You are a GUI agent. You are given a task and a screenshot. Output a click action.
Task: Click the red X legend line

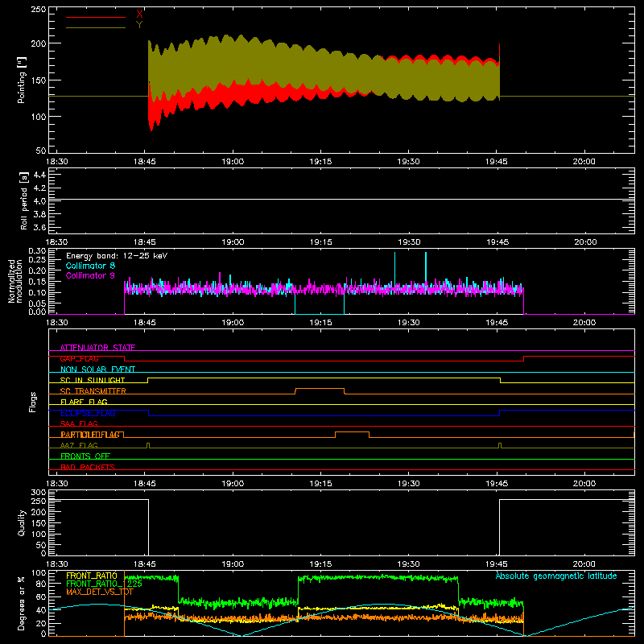click(96, 17)
